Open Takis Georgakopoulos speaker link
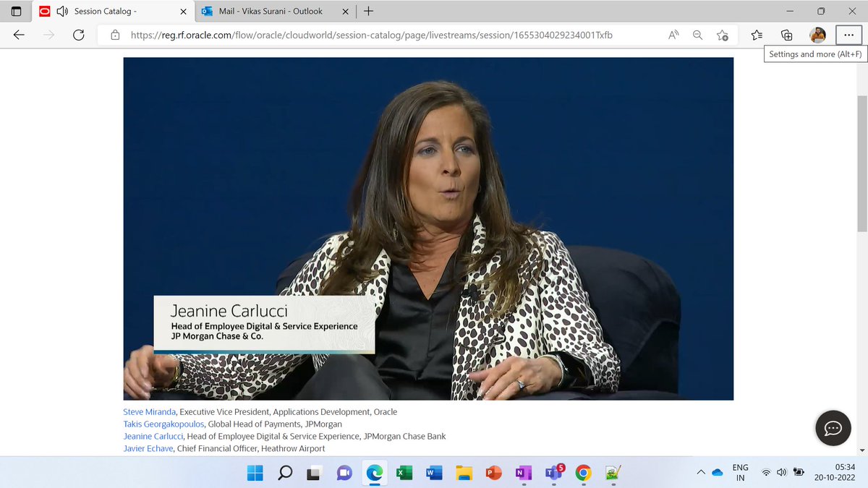Screen dimensions: 868x488 164,424
